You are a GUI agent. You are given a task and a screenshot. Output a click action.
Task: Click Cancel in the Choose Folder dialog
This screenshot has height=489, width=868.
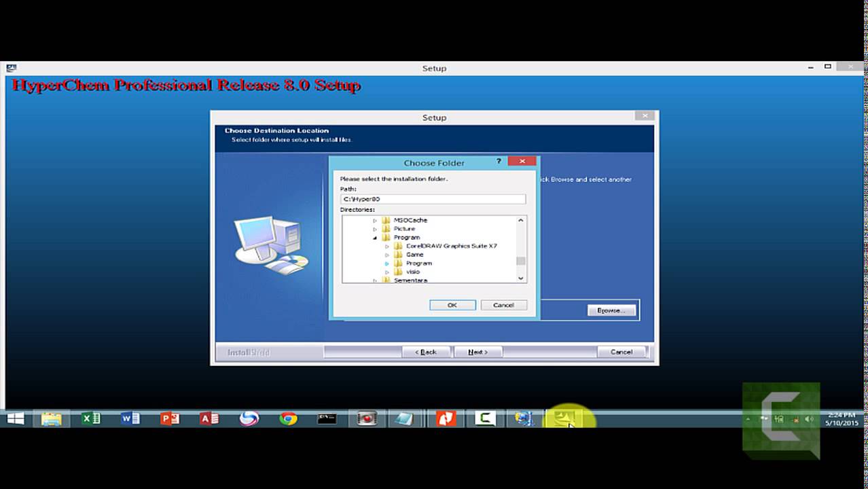click(503, 305)
